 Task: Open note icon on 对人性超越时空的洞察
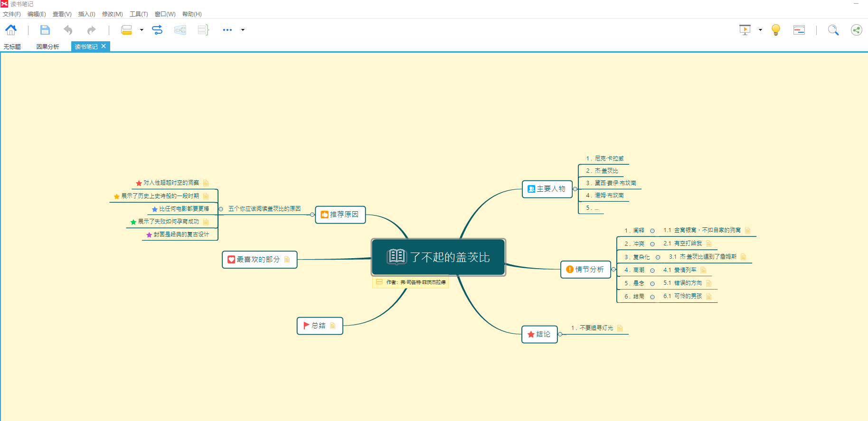coord(206,183)
